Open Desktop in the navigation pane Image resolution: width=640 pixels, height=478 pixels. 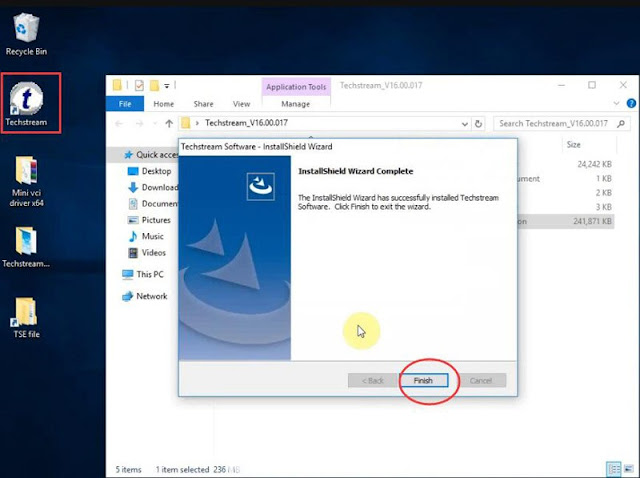pos(149,171)
